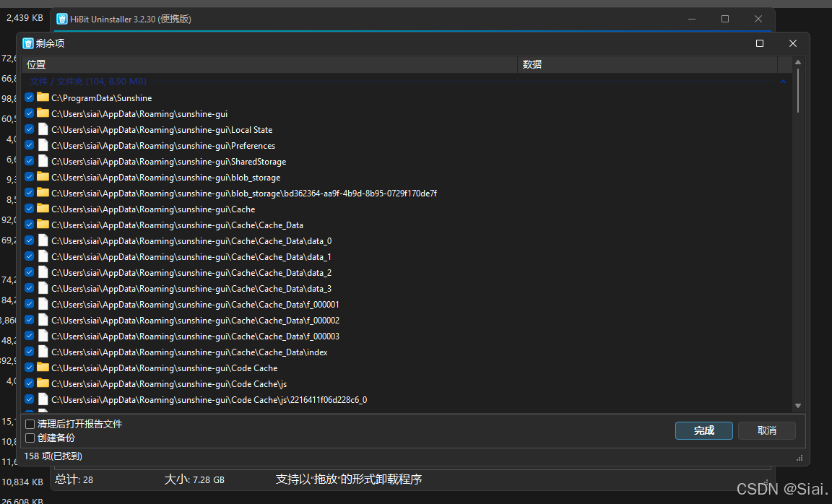
Task: Click the HiBit Uninstaller app icon in title bar
Action: pyautogui.click(x=62, y=19)
